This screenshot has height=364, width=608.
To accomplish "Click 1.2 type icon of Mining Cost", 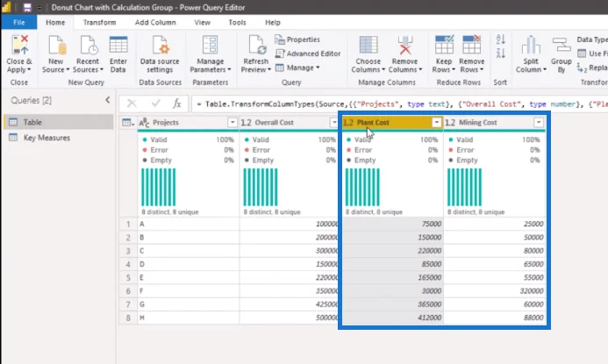I will point(450,123).
